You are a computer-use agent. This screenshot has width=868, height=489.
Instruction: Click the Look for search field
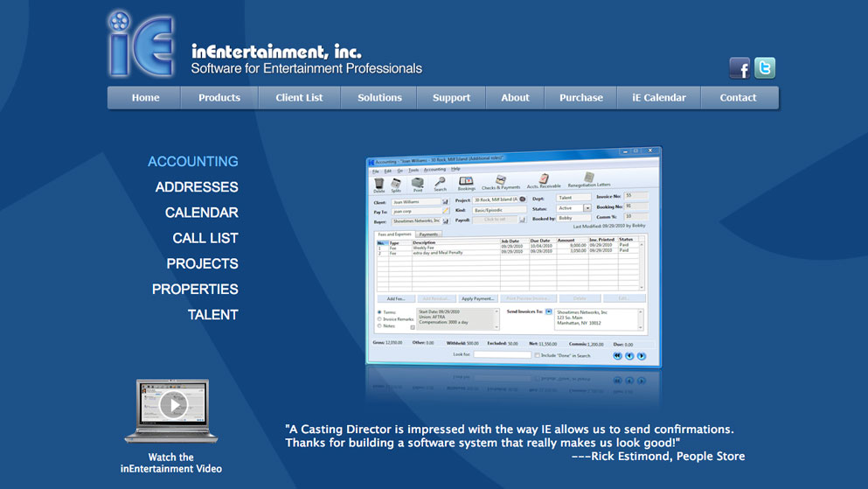click(x=502, y=354)
